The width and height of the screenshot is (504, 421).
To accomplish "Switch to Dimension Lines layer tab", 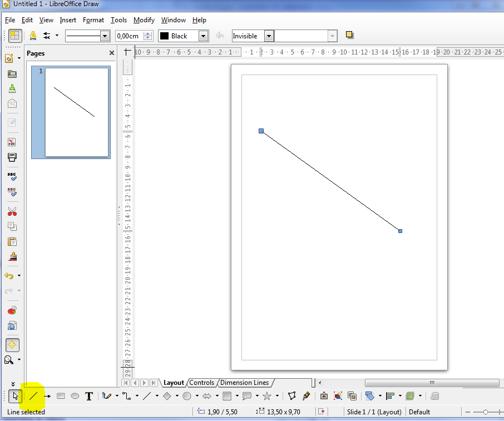I will 244,383.
